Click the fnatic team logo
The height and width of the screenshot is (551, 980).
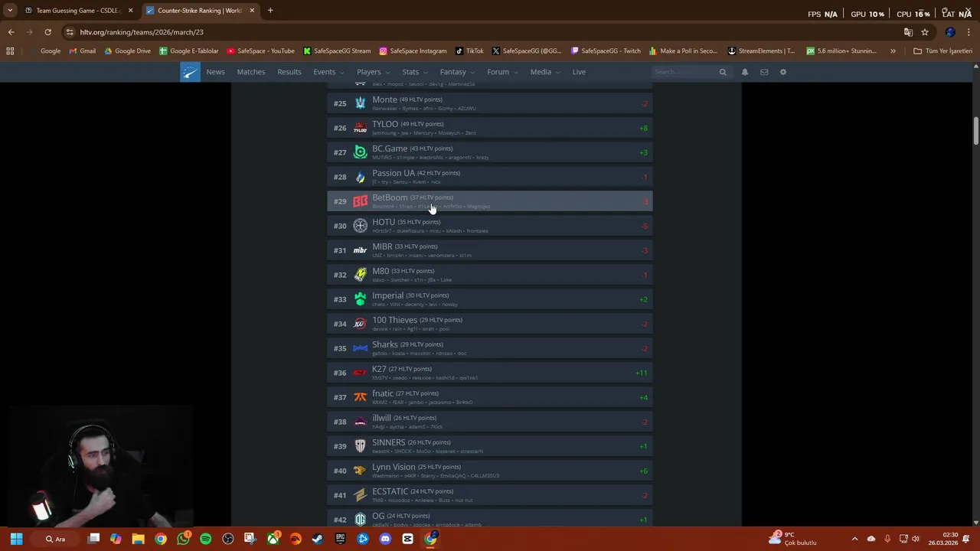[360, 397]
